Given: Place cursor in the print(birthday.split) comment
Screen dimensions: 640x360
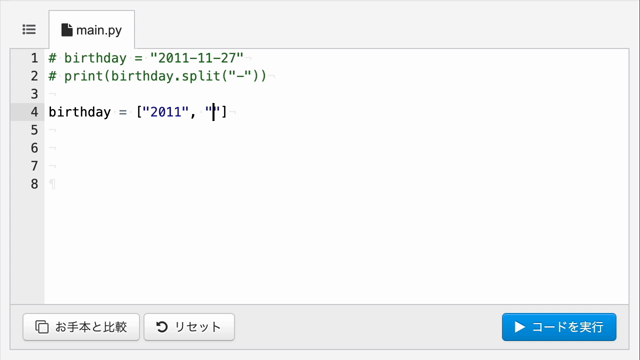Looking at the screenshot, I should (158, 76).
